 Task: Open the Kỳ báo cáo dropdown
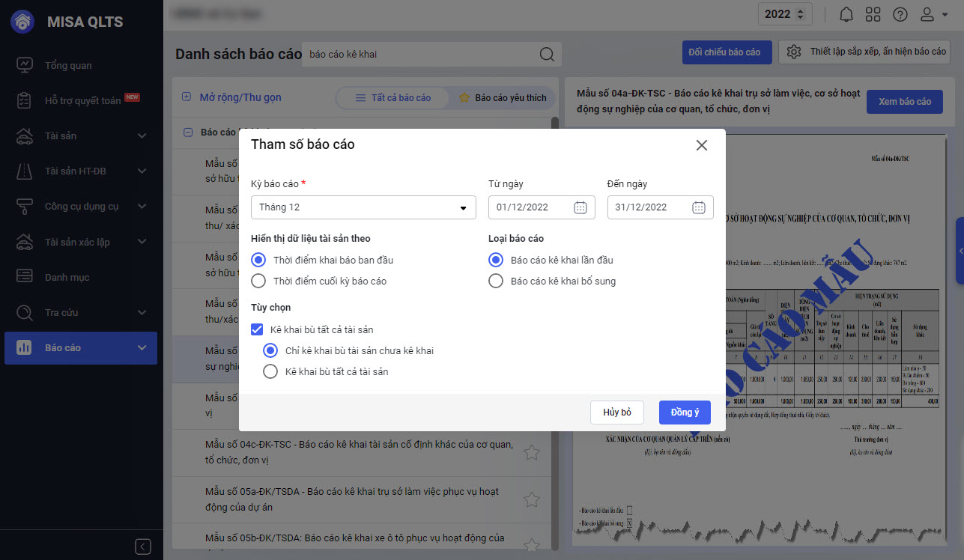click(363, 207)
